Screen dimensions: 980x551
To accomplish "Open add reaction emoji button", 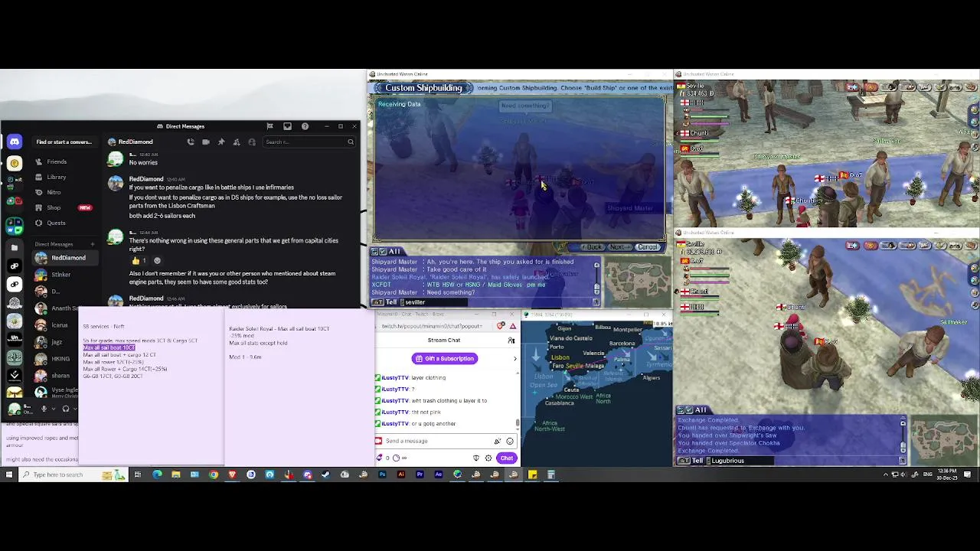I will [157, 260].
